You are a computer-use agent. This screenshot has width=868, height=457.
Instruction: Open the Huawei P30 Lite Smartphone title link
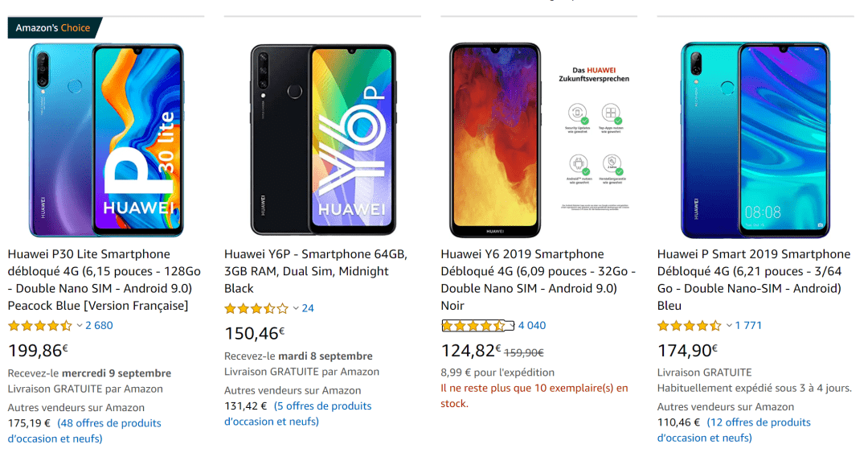(103, 280)
